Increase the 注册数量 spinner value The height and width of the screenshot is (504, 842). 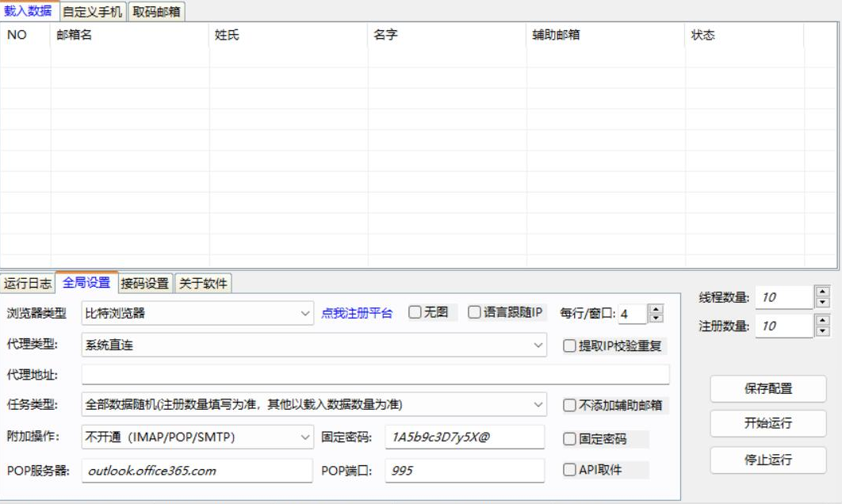(822, 320)
